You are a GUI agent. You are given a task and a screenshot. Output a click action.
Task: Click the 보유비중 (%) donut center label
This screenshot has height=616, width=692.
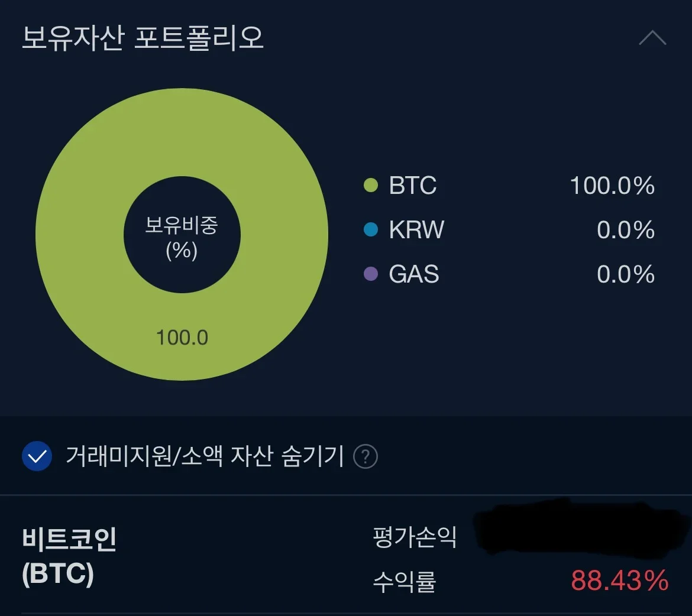(x=182, y=238)
